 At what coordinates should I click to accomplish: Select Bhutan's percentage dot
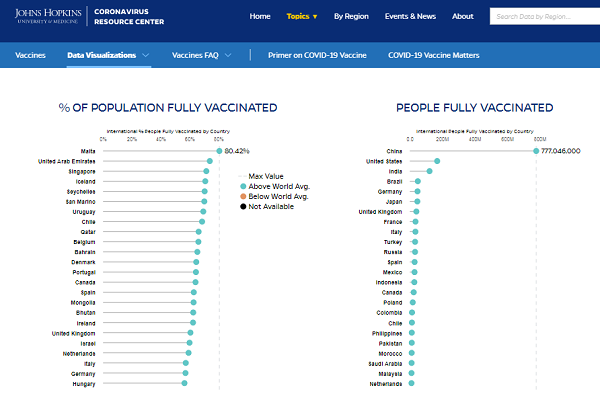pos(193,313)
